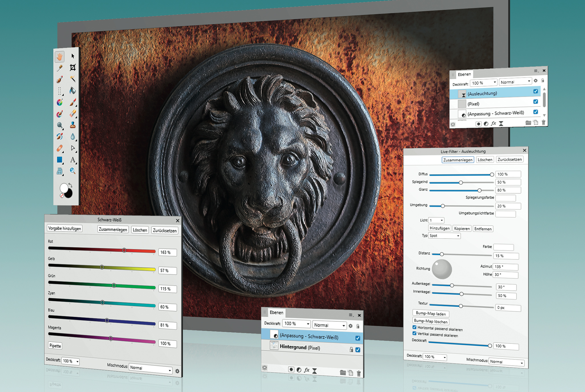This screenshot has width=585, height=392.
Task: Pick the Flood Fill bucket tool
Action: (x=73, y=91)
